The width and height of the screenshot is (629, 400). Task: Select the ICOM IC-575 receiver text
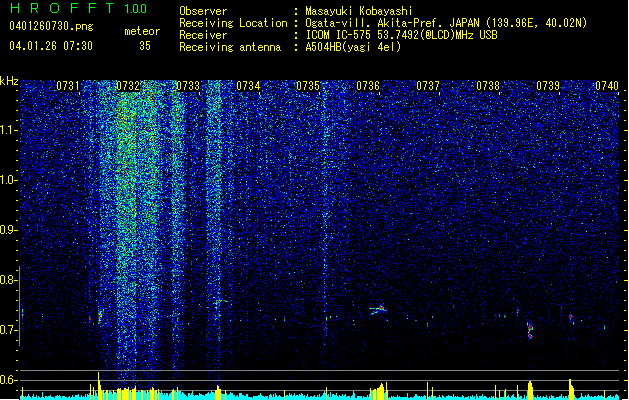pos(401,35)
